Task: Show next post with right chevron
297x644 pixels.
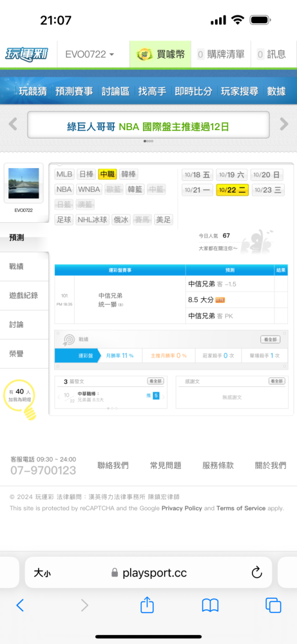Action: 164,397
